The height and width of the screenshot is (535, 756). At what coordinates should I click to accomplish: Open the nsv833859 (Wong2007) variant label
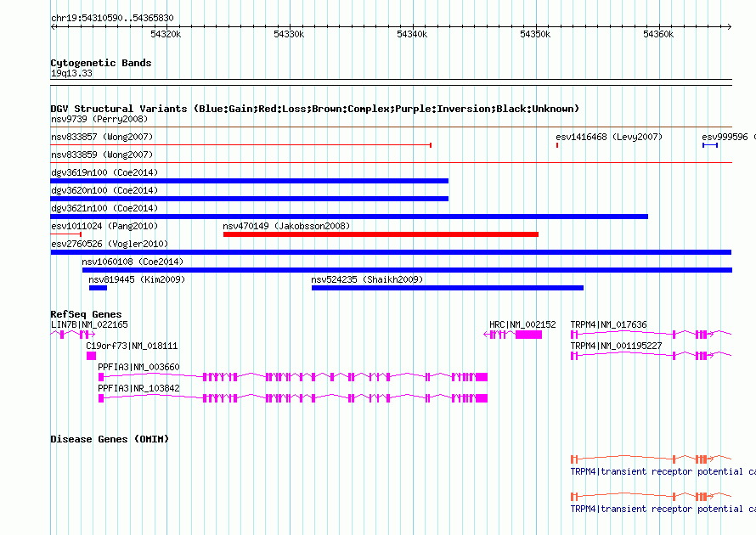[x=102, y=155]
